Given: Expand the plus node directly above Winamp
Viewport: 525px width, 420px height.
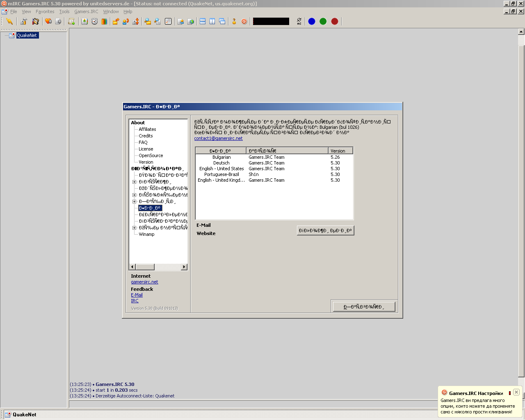Looking at the screenshot, I should click(134, 228).
